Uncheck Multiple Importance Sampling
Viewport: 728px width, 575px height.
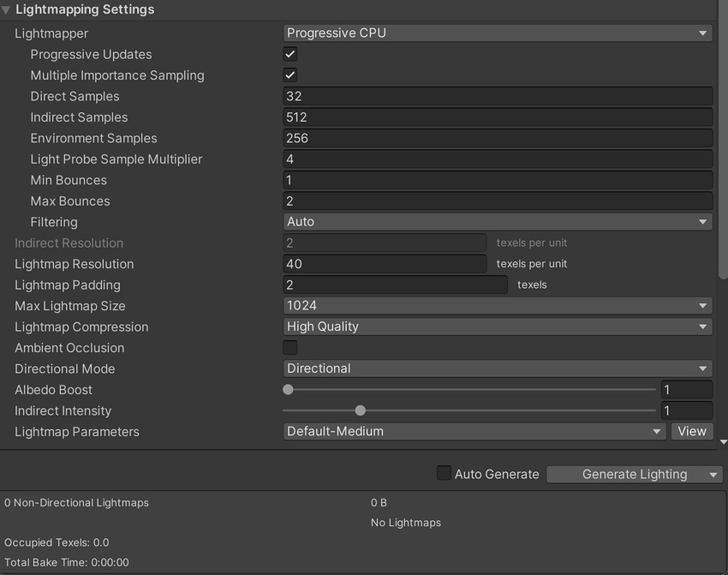[290, 75]
